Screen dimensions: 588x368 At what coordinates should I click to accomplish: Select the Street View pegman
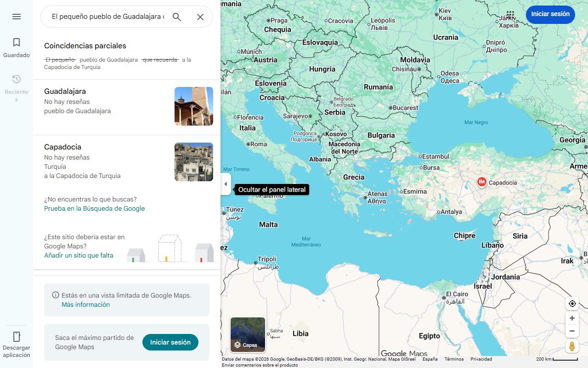[572, 346]
